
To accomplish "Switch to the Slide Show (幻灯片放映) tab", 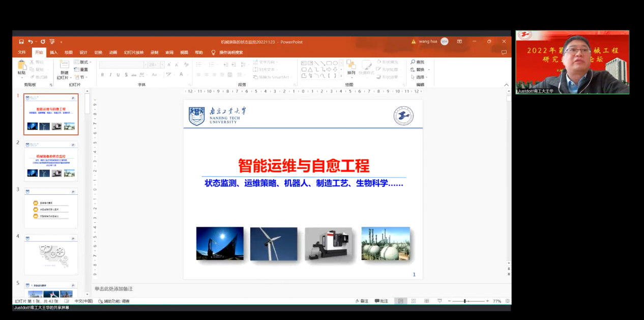I will pyautogui.click(x=134, y=52).
